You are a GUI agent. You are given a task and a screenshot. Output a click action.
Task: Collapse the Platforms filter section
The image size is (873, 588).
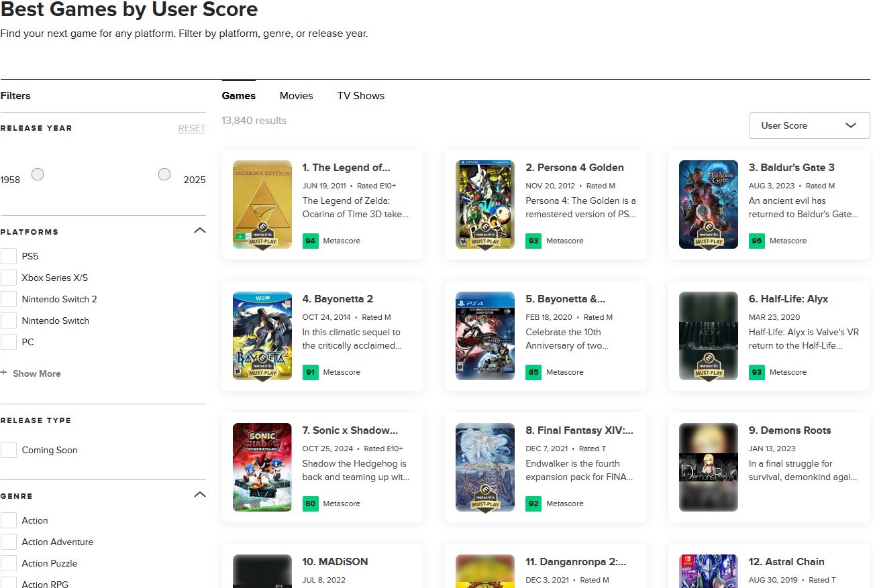click(x=199, y=231)
